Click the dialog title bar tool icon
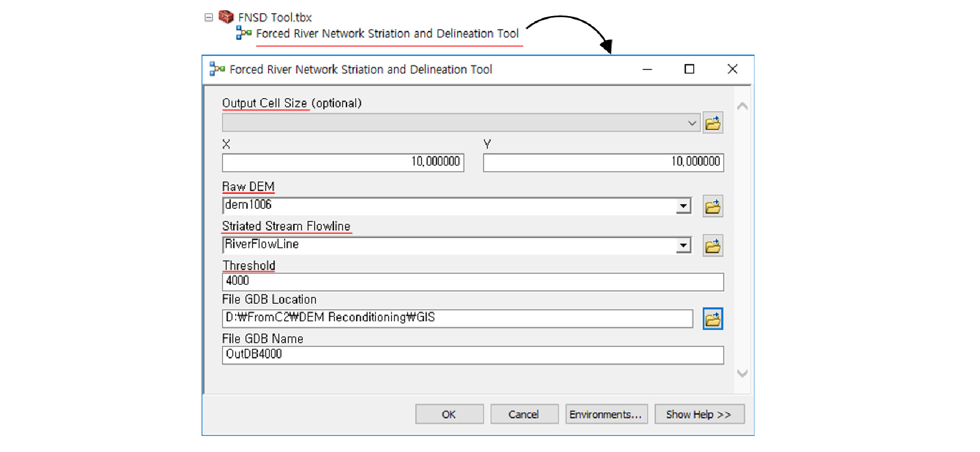The width and height of the screenshot is (980, 452). tap(217, 69)
